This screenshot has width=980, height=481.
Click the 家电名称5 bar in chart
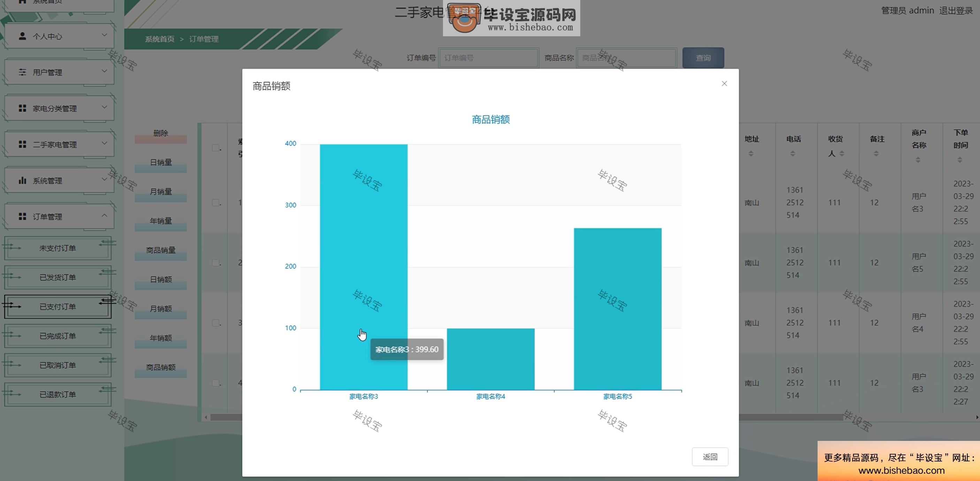click(618, 308)
